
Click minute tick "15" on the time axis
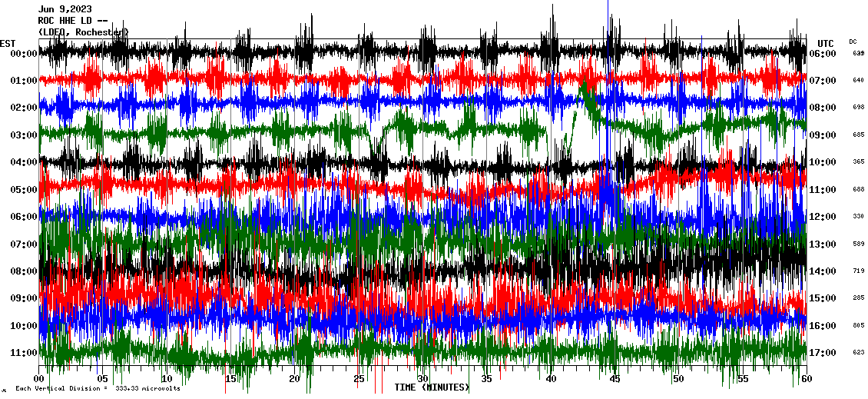point(230,379)
